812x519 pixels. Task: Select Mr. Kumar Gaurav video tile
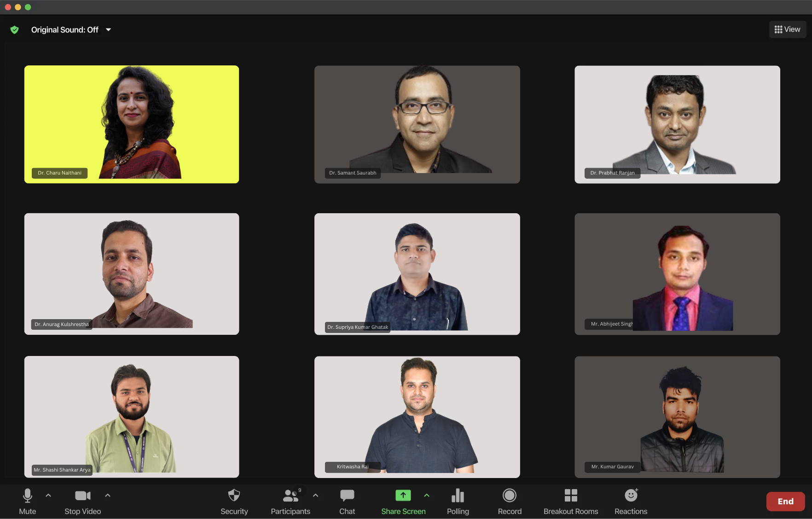point(677,417)
